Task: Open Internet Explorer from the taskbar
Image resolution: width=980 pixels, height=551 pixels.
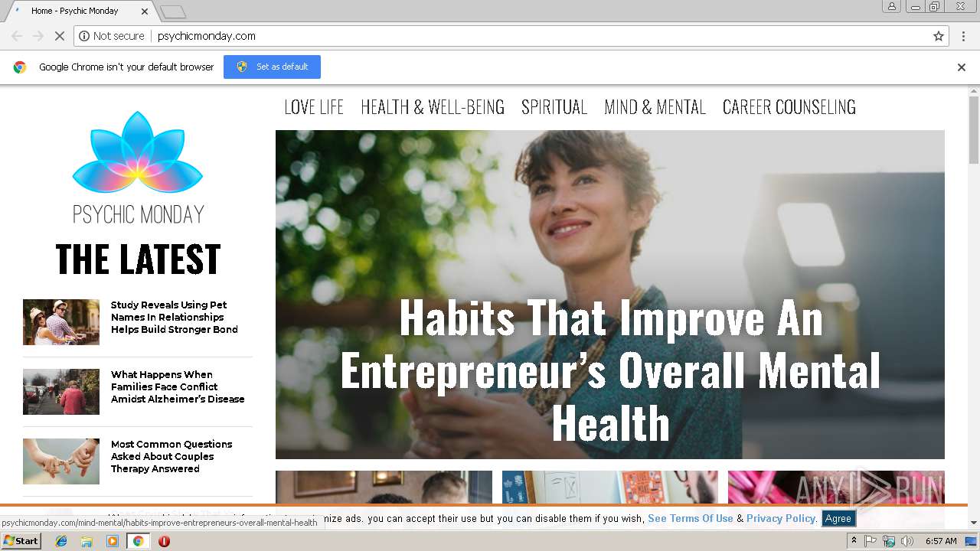Action: point(61,541)
